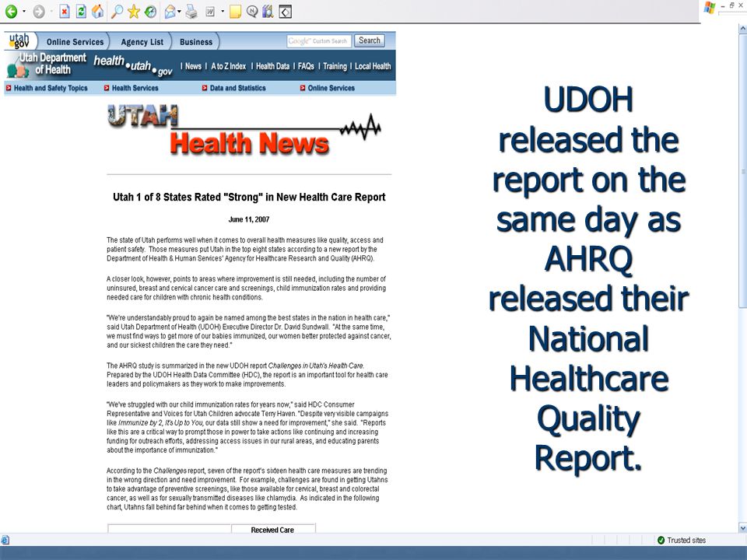Click the browser Back button

coord(11,12)
